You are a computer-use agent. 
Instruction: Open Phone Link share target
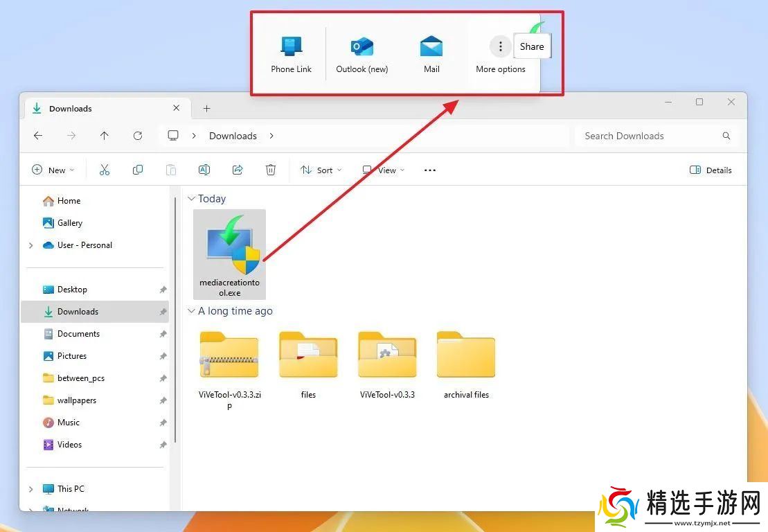(x=291, y=54)
